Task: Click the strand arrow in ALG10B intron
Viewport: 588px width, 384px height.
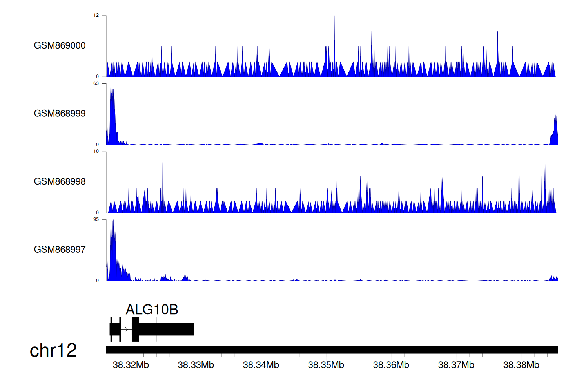Action: coord(126,329)
